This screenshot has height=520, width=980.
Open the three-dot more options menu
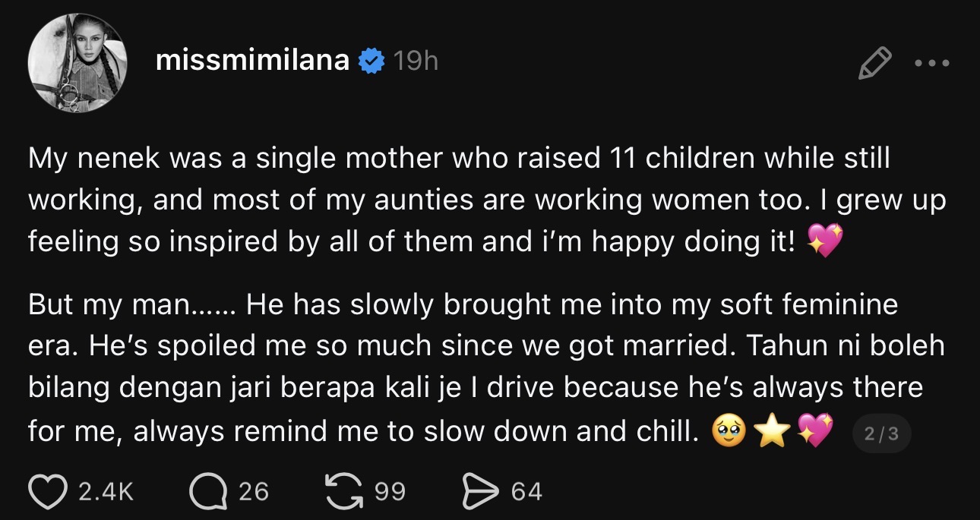coord(932,63)
